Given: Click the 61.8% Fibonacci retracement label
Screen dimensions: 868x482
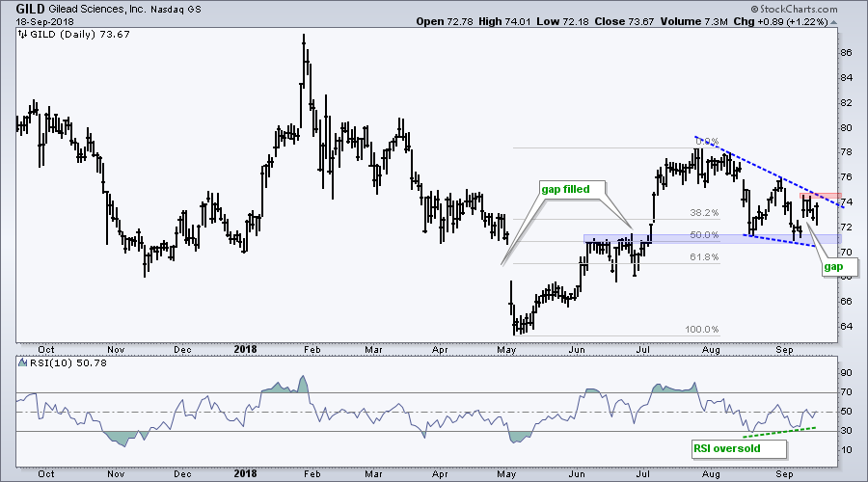Looking at the screenshot, I should (x=704, y=257).
